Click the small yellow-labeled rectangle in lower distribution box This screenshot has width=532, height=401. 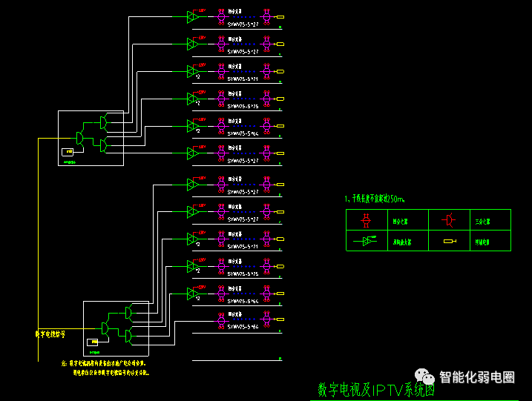(x=93, y=342)
